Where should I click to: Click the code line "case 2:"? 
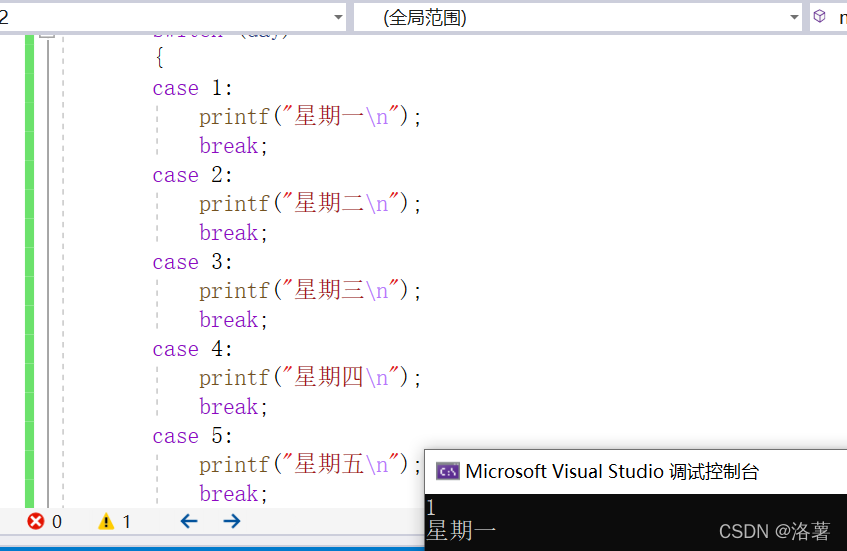192,175
